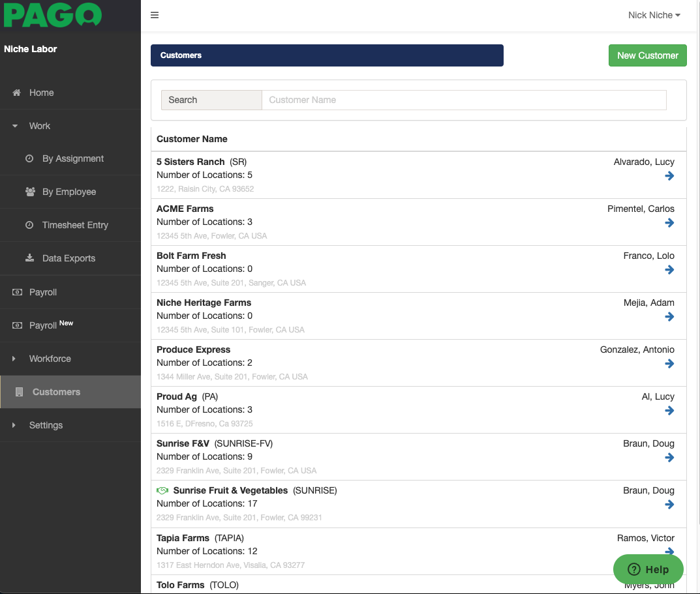Click the New Customer button
This screenshot has height=594, width=700.
coord(647,55)
